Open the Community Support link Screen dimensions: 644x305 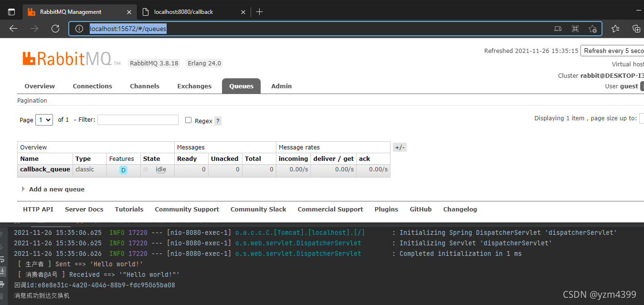coord(187,209)
